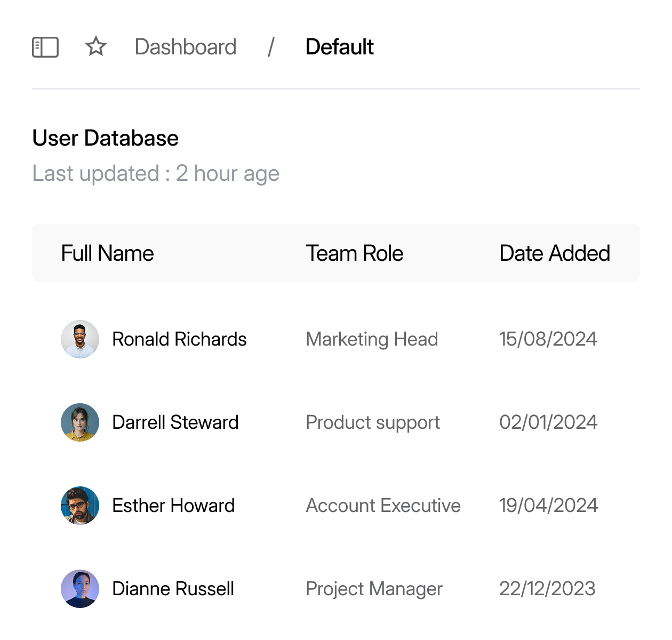Choose the Dianne Russell name entry
Image resolution: width=672 pixels, height=640 pixels.
tap(173, 589)
